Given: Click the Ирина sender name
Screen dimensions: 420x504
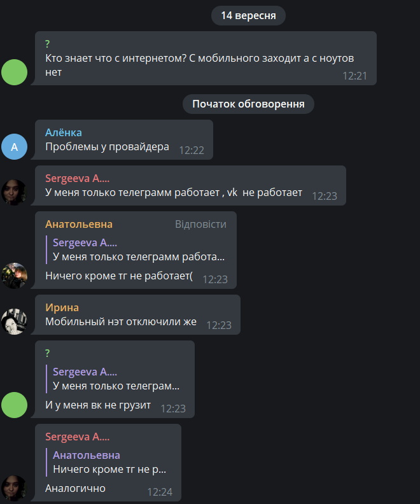Looking at the screenshot, I should point(62,307).
